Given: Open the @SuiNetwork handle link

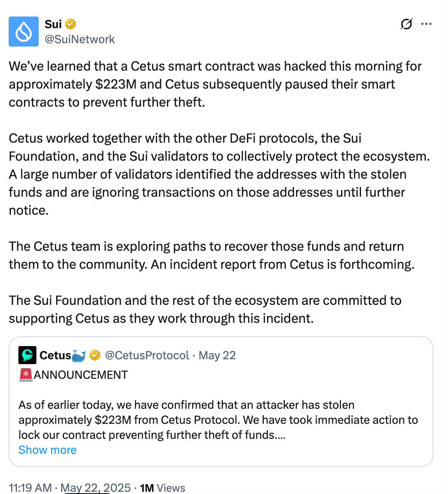Looking at the screenshot, I should (80, 39).
